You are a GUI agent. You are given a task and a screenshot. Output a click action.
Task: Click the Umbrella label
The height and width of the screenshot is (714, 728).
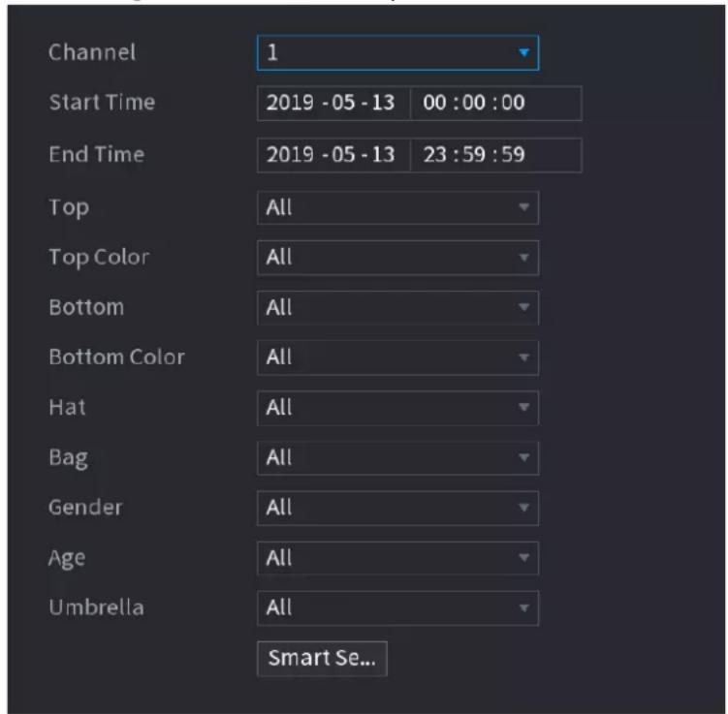click(96, 607)
